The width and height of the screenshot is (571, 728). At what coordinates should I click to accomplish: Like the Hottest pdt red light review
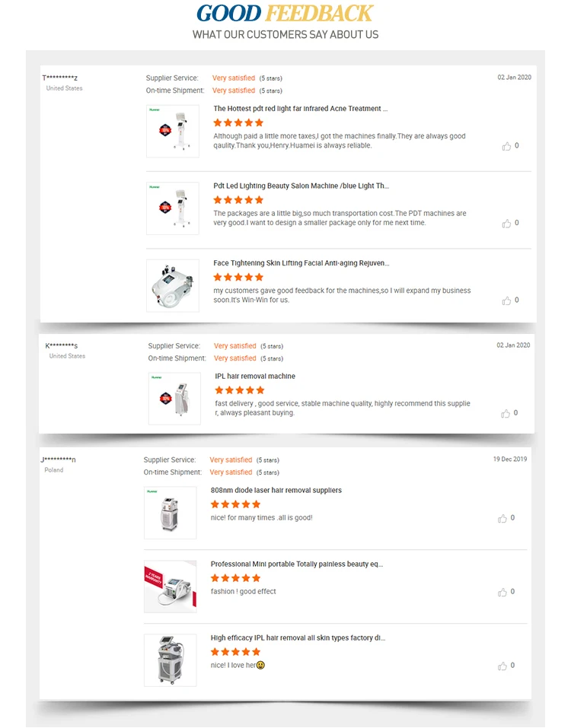[x=506, y=146]
